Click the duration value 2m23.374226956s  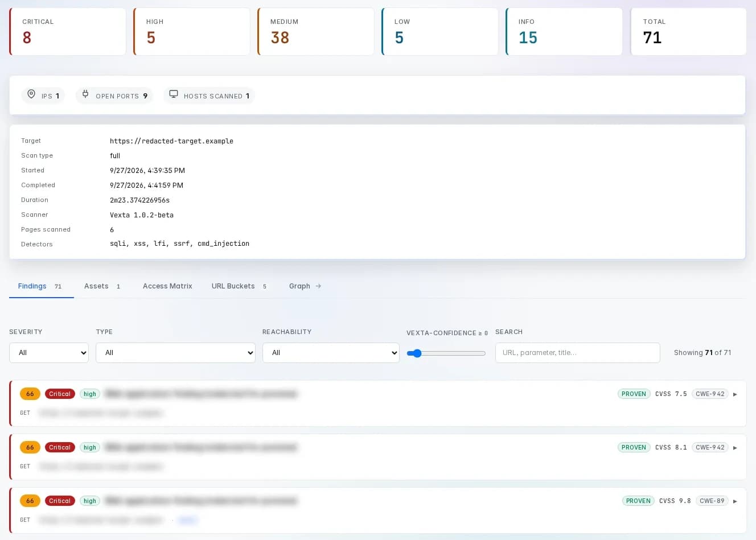click(139, 200)
